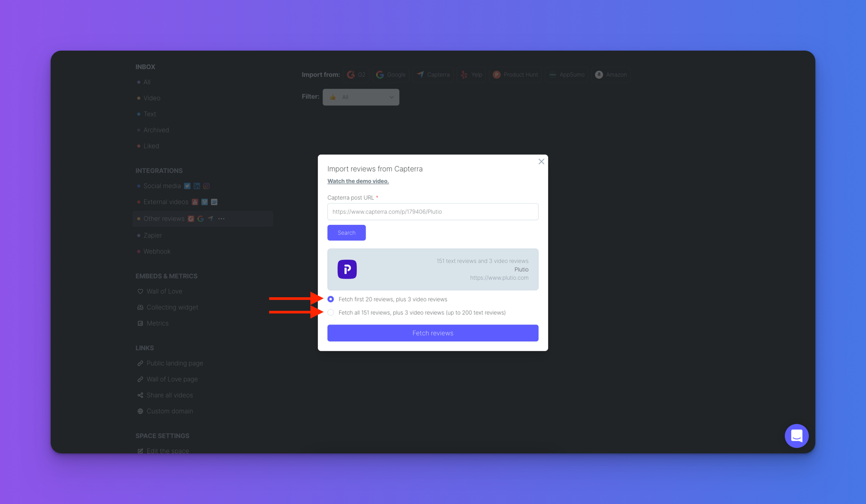The image size is (866, 504).
Task: Open the Collecting widget page
Action: pos(172,307)
